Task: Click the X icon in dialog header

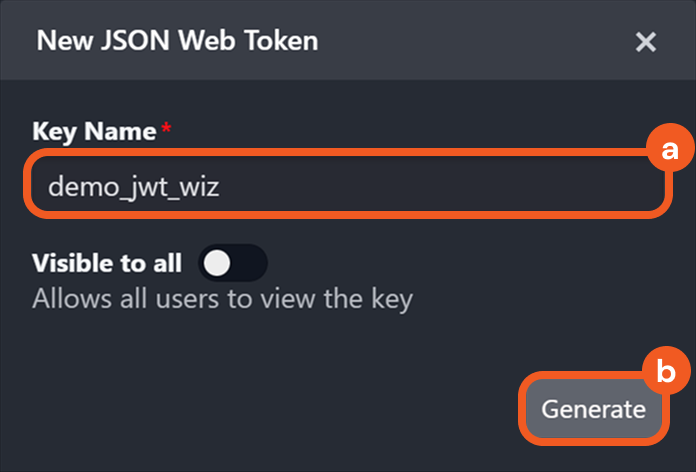Action: click(646, 42)
